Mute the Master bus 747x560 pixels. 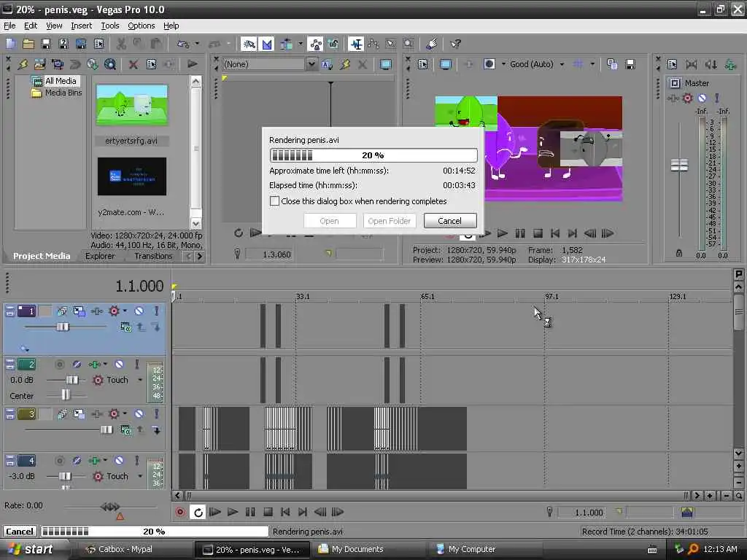click(702, 98)
